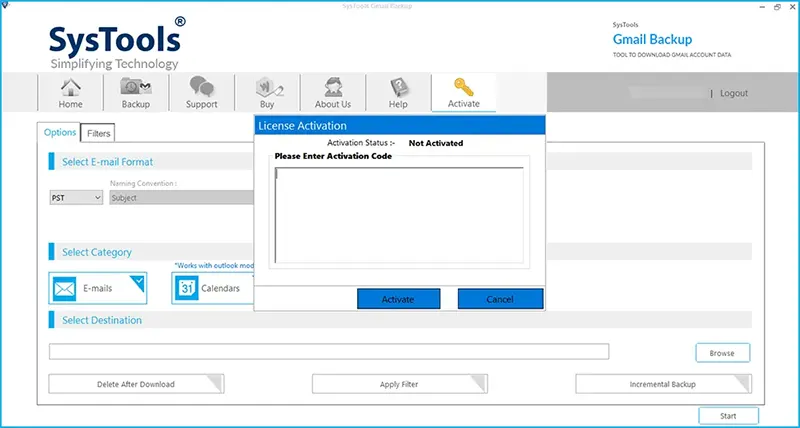The width and height of the screenshot is (800, 428).
Task: Open Support with chat bubbles icon
Action: point(202,93)
